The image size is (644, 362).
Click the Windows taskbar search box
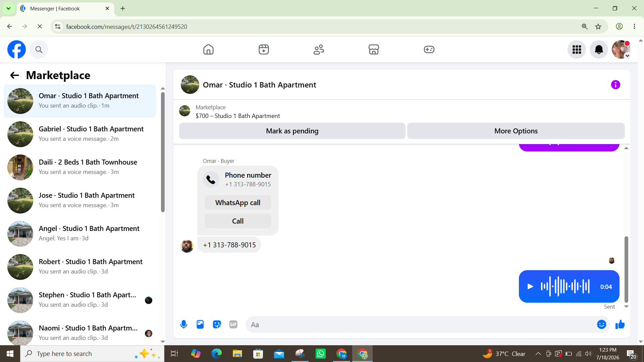[x=92, y=354]
